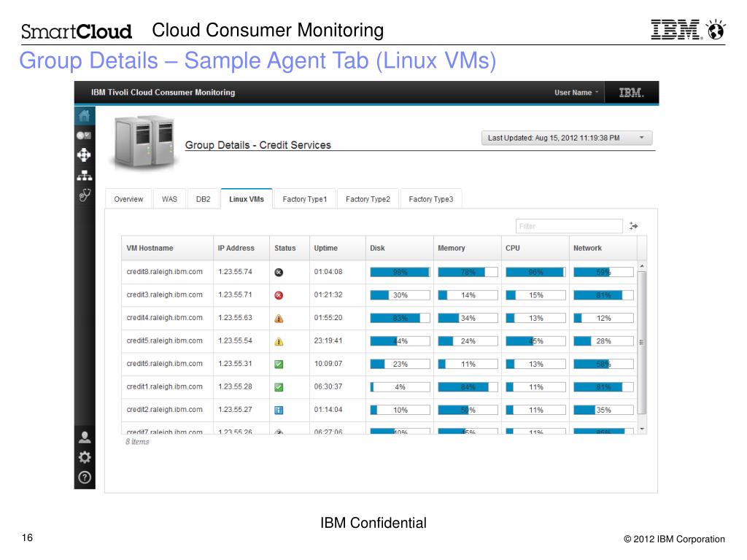The image size is (747, 560).
Task: Open the User Name dropdown menu
Action: tap(576, 93)
